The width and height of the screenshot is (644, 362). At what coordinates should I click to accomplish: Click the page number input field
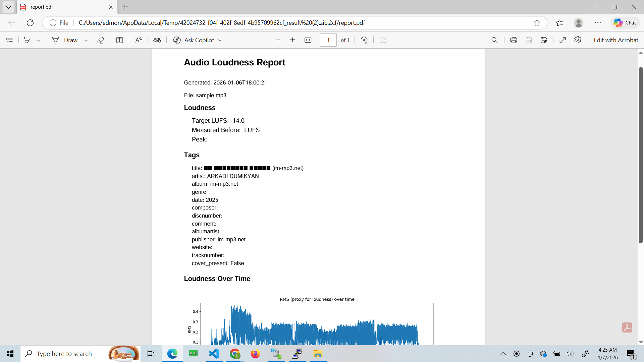328,40
